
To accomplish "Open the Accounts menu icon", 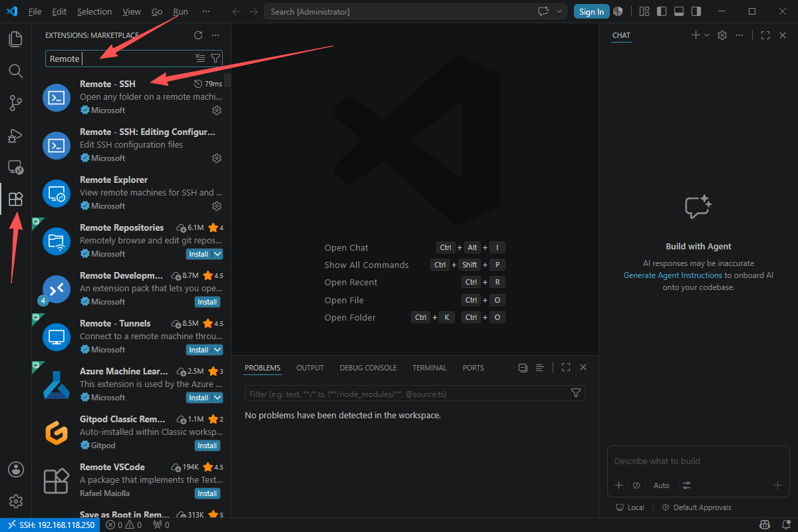I will [15, 469].
